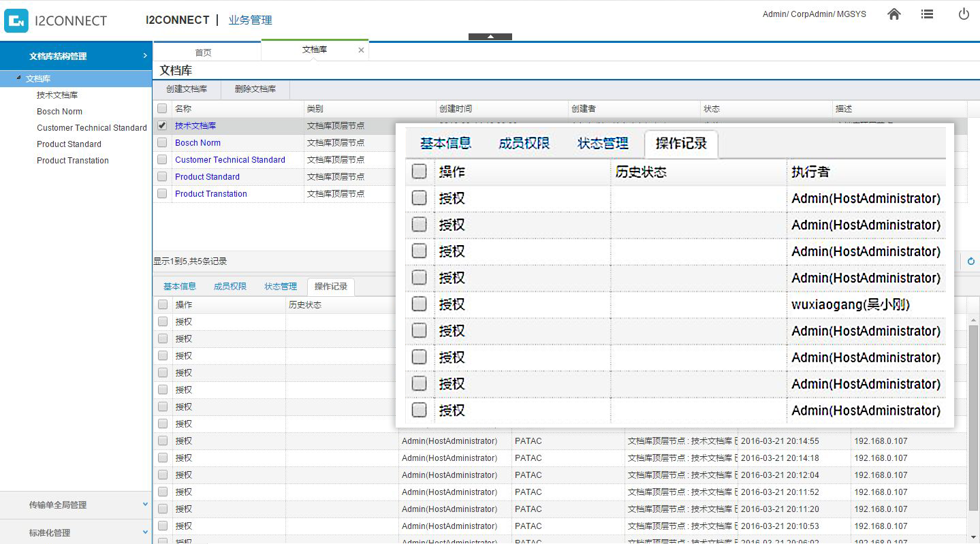Click the 删除文档库 button
Viewport: 980px width, 544px height.
click(x=255, y=89)
